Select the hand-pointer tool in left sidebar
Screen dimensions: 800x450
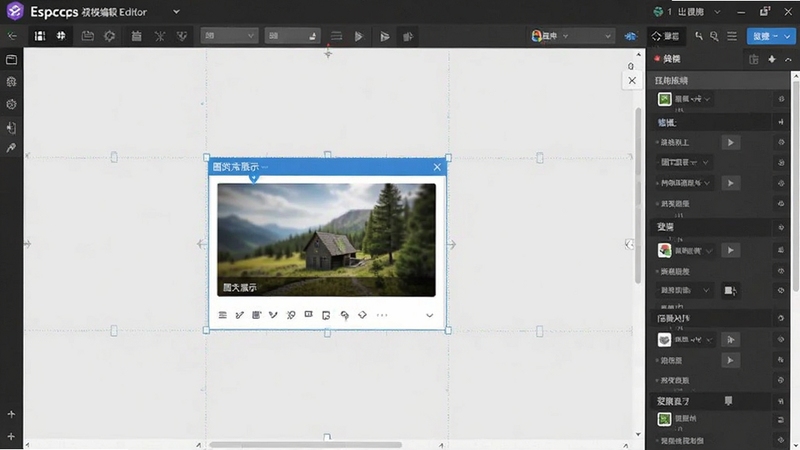coord(11,127)
